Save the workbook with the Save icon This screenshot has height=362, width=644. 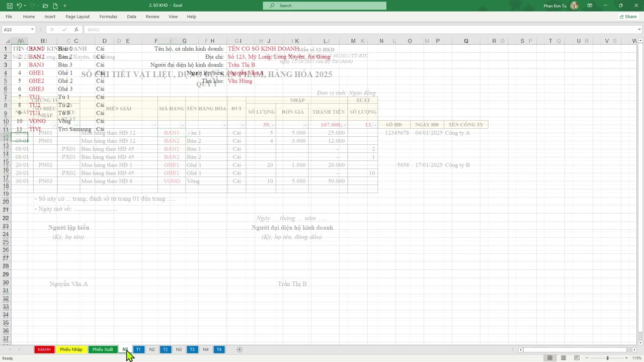pos(10,6)
